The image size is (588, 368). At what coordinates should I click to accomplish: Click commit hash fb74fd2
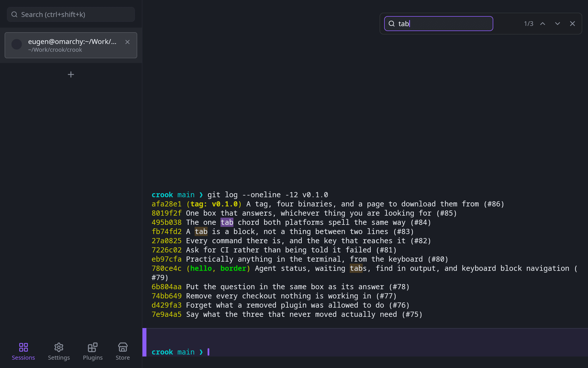click(167, 231)
